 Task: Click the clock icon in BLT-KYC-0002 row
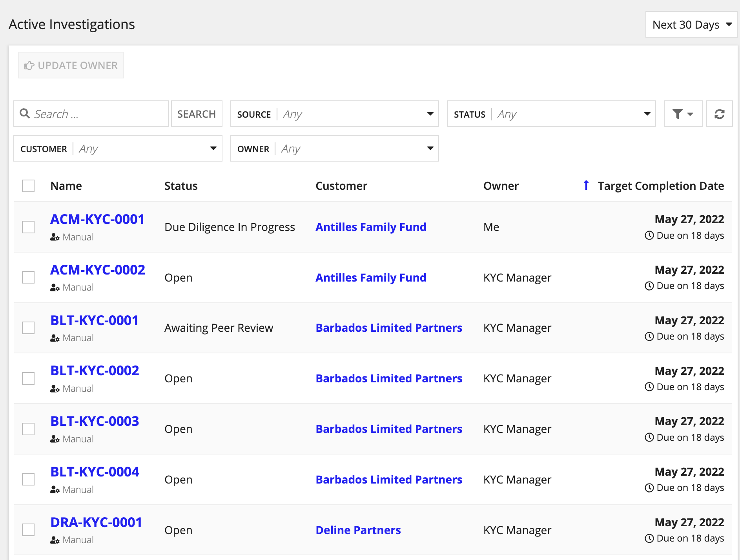[649, 387]
